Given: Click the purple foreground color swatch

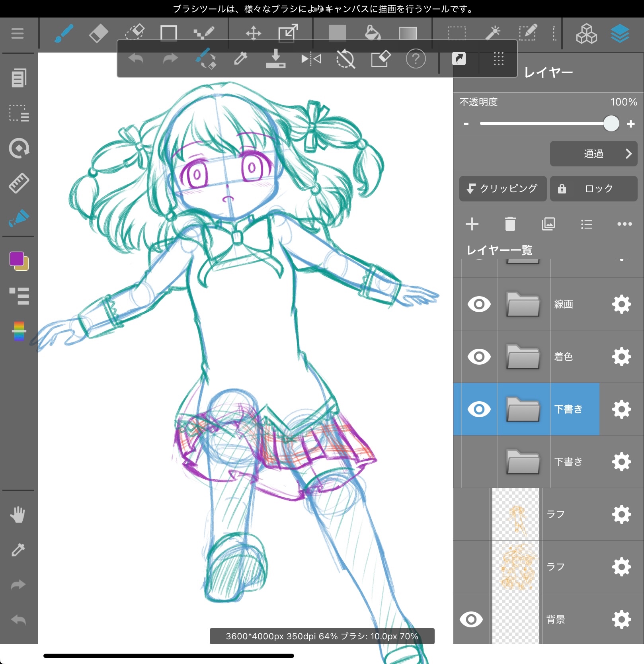Looking at the screenshot, I should pos(17,259).
